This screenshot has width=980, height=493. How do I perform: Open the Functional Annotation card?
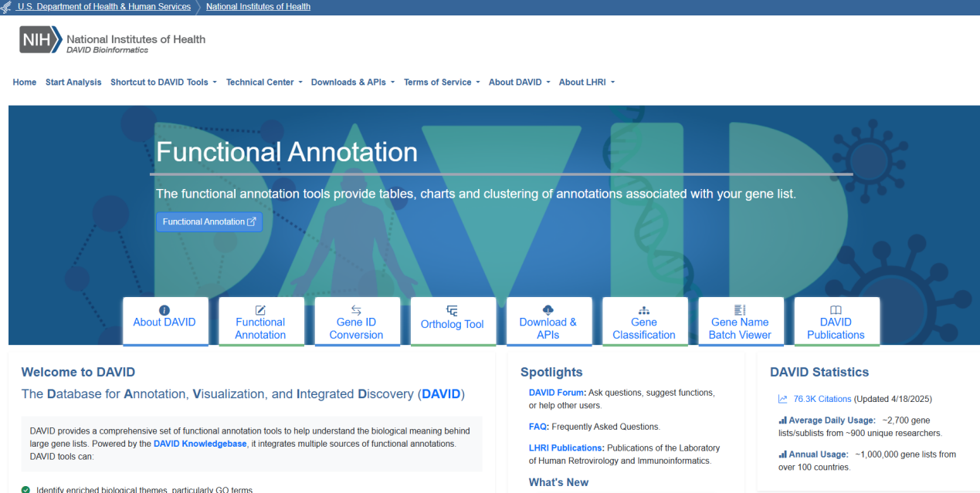(x=261, y=322)
